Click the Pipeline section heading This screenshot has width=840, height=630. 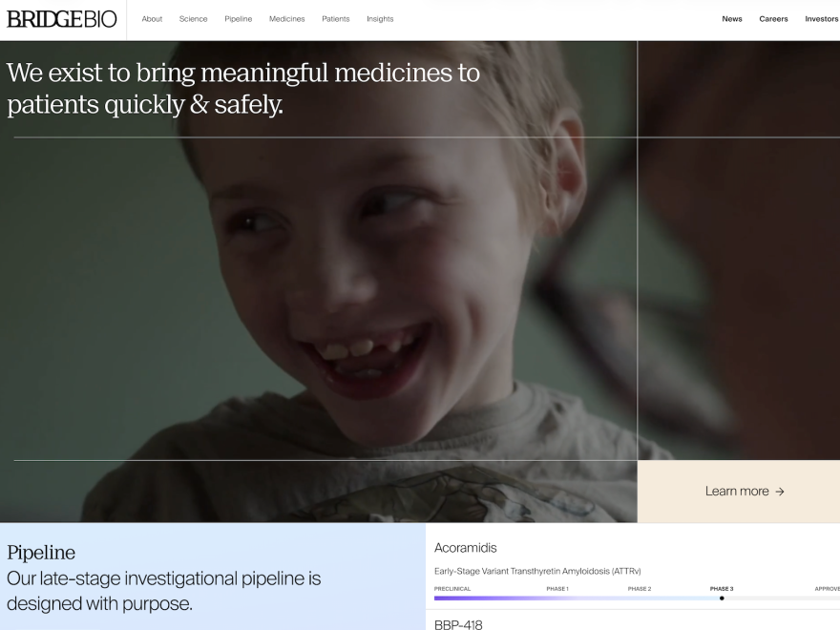(x=41, y=553)
